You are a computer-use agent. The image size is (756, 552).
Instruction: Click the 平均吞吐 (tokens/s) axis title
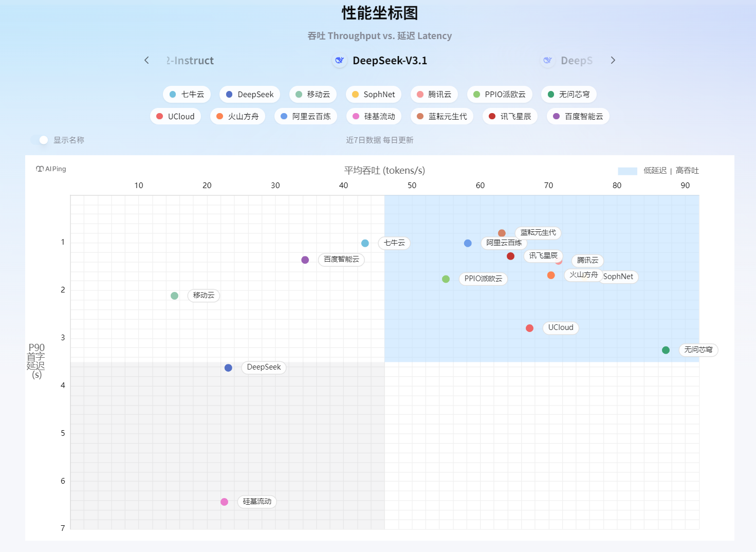tap(384, 171)
